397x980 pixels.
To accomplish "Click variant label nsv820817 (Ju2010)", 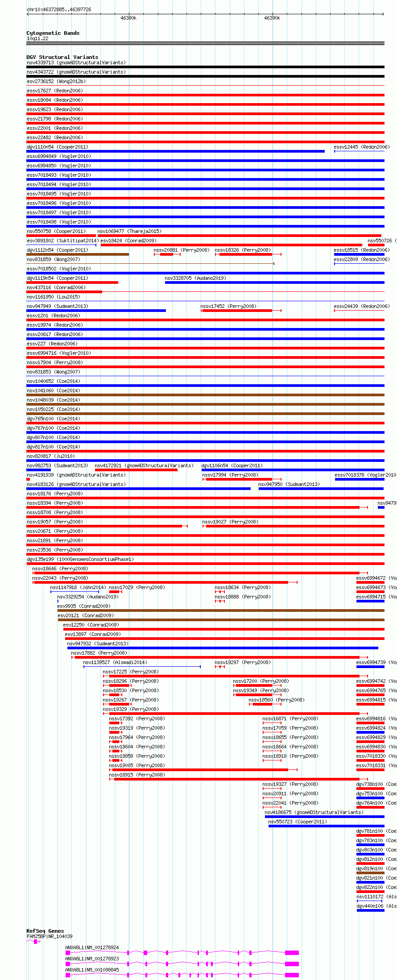I will click(51, 456).
